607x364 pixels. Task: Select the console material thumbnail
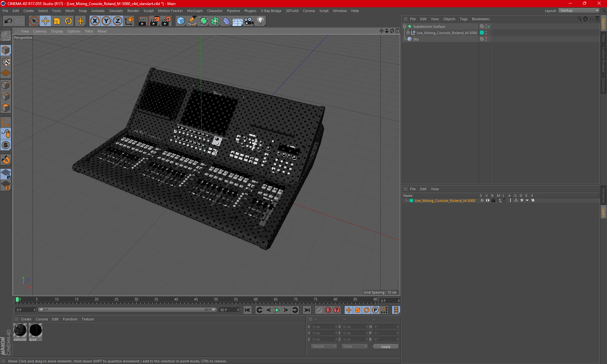pos(20,331)
